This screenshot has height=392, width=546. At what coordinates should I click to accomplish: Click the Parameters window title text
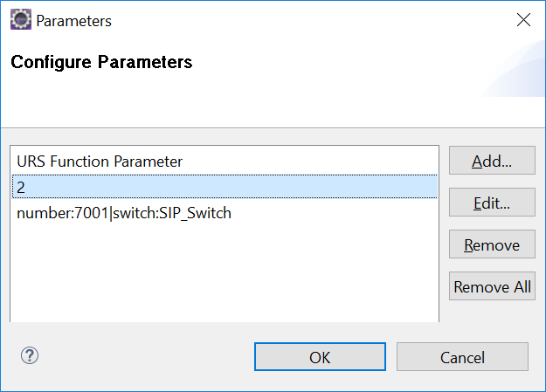(74, 21)
